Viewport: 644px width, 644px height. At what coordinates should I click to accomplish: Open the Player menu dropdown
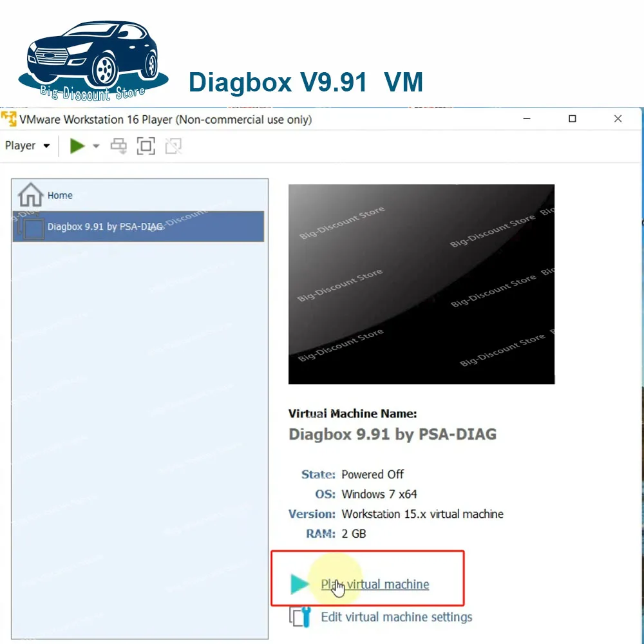(x=27, y=146)
